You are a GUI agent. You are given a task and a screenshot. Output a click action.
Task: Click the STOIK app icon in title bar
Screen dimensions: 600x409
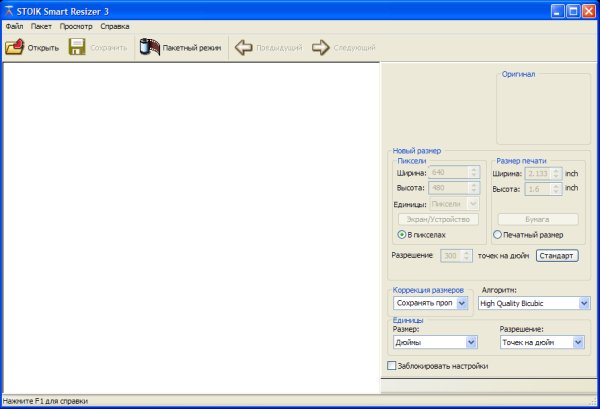point(9,11)
